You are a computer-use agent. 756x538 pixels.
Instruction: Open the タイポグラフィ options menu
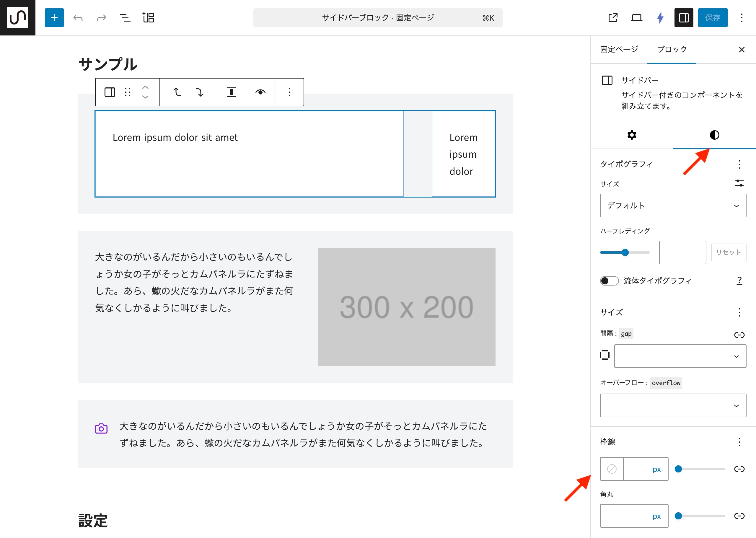coord(739,164)
